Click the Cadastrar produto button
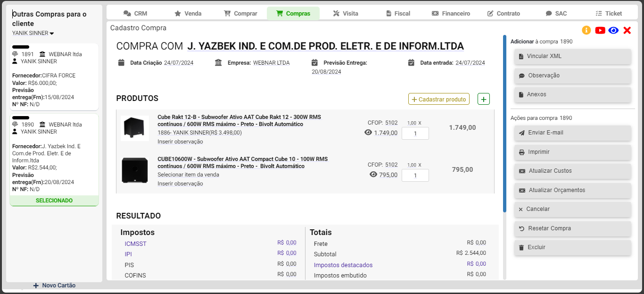Image resolution: width=644 pixels, height=294 pixels. pyautogui.click(x=438, y=99)
